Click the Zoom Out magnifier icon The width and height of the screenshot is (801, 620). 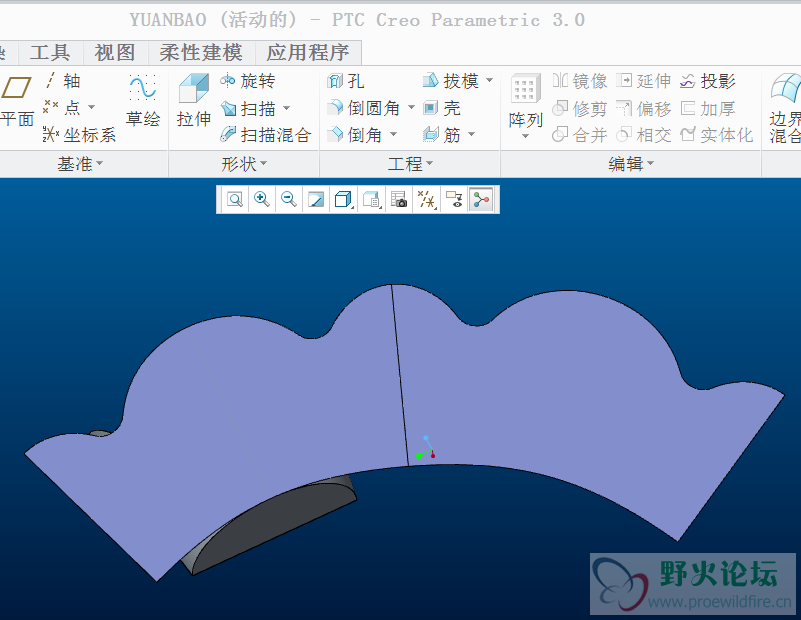pyautogui.click(x=288, y=199)
